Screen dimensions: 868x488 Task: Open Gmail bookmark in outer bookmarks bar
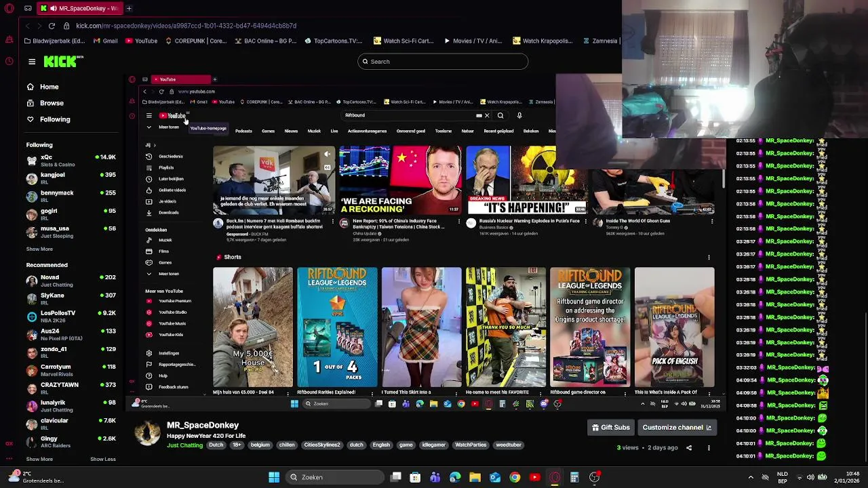[x=105, y=41]
